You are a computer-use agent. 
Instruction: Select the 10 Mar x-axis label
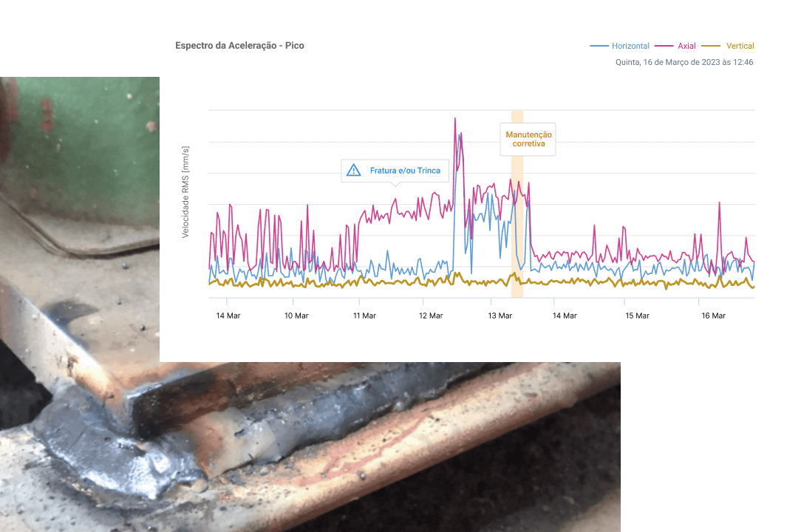296,316
